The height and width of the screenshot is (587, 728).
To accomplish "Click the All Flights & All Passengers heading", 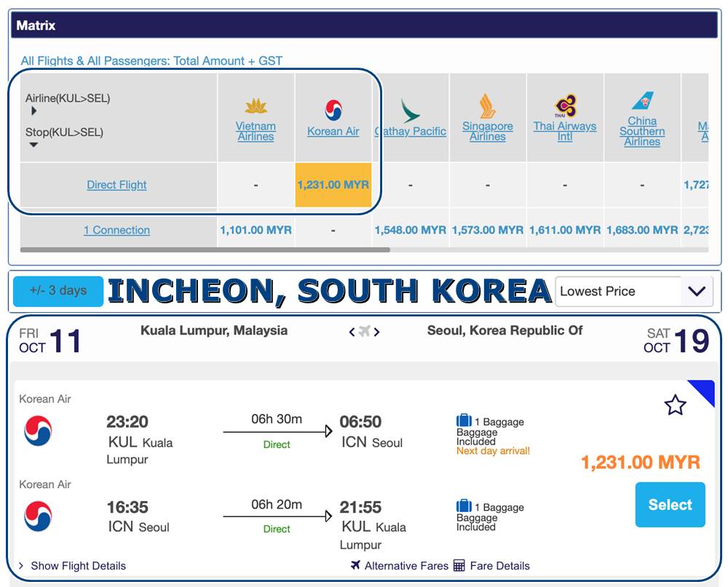I will point(151,61).
